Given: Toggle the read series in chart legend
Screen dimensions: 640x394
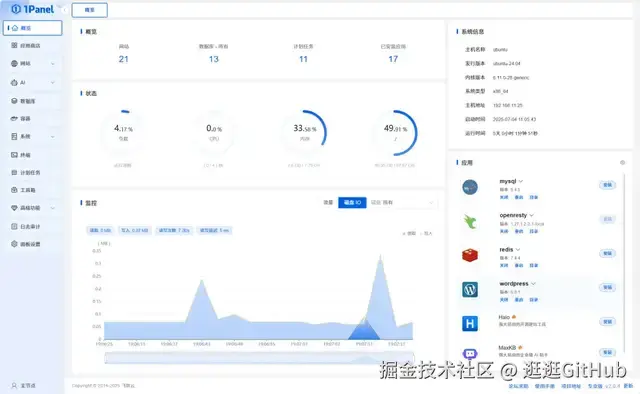Looking at the screenshot, I should (x=409, y=234).
